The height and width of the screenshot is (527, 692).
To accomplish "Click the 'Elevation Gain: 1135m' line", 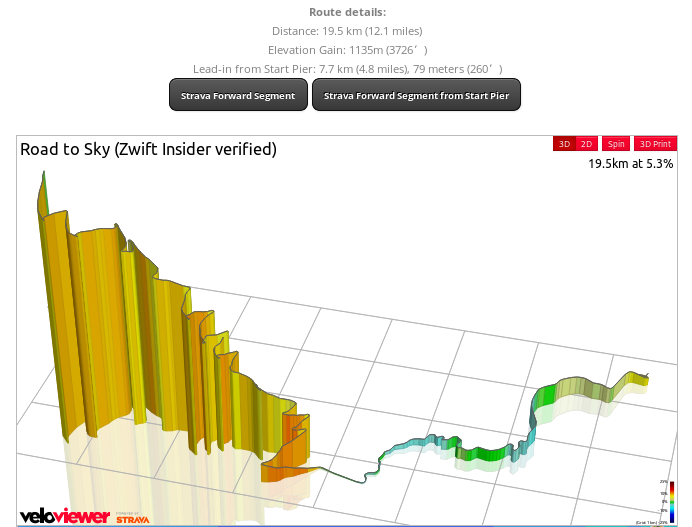I will coord(347,50).
